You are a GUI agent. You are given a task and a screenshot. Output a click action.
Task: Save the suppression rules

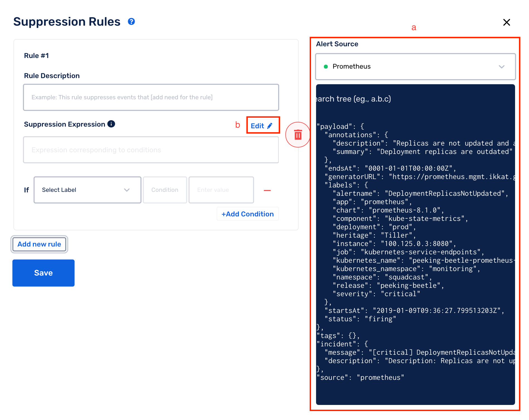point(43,273)
